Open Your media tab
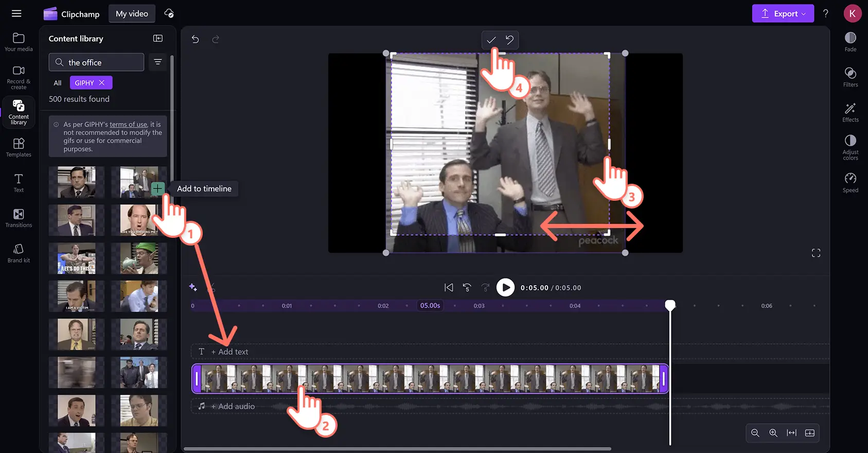Image resolution: width=868 pixels, height=453 pixels. click(x=19, y=42)
